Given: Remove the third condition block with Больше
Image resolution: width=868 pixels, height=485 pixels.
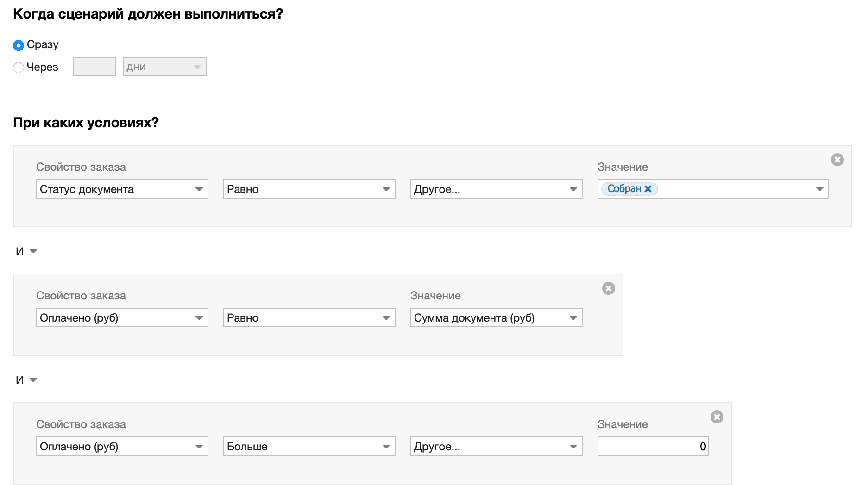Looking at the screenshot, I should pyautogui.click(x=717, y=417).
